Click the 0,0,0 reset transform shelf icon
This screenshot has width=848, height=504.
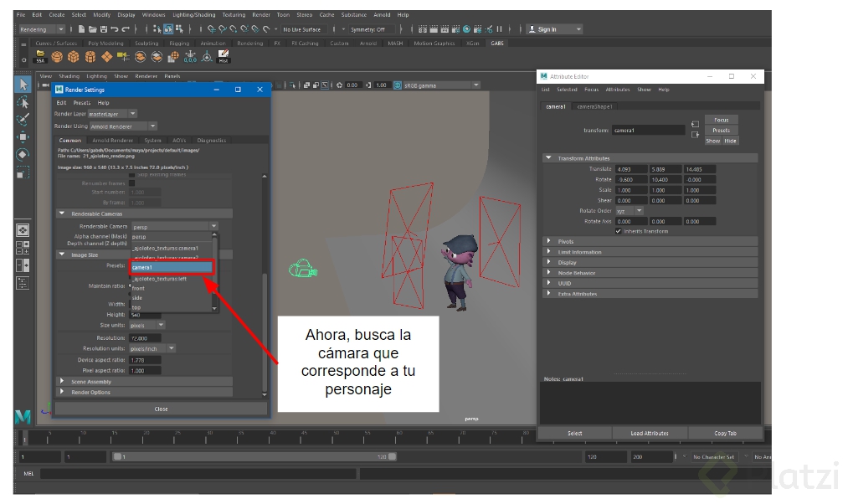(x=190, y=56)
